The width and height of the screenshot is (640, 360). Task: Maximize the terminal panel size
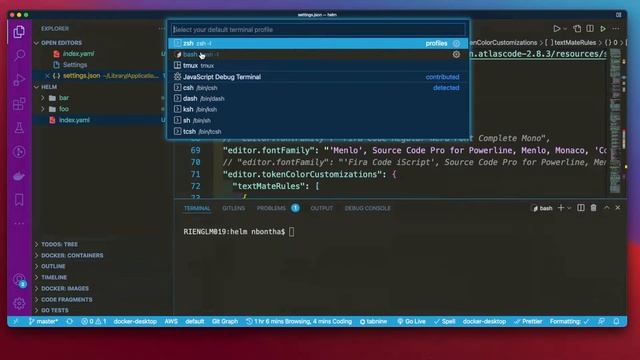607,208
